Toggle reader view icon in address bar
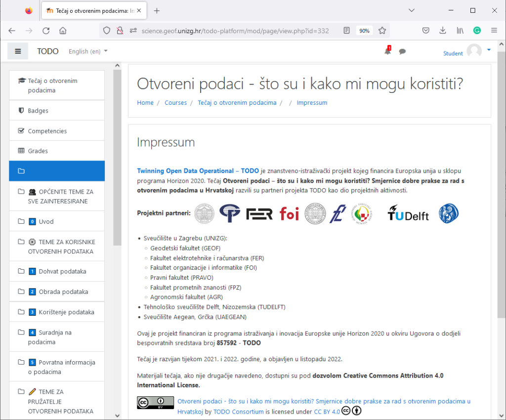The height and width of the screenshot is (420, 506). coord(347,31)
